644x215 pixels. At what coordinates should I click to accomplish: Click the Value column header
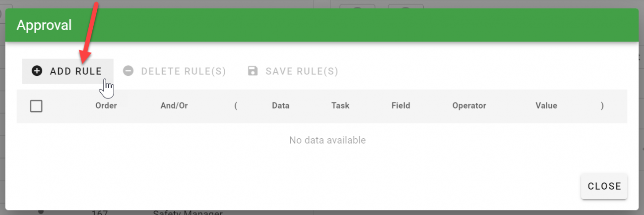click(546, 106)
